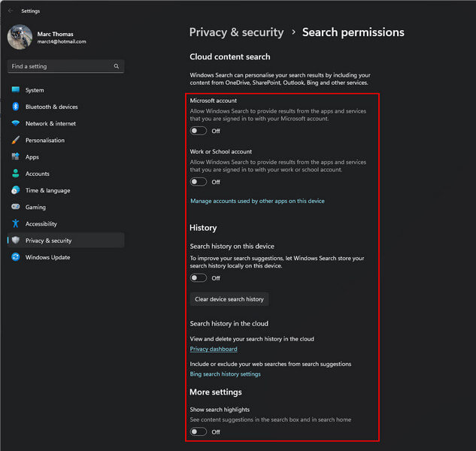Viewport: 476px width, 451px height.
Task: Turn on Work or School account toggle
Action: click(199, 182)
